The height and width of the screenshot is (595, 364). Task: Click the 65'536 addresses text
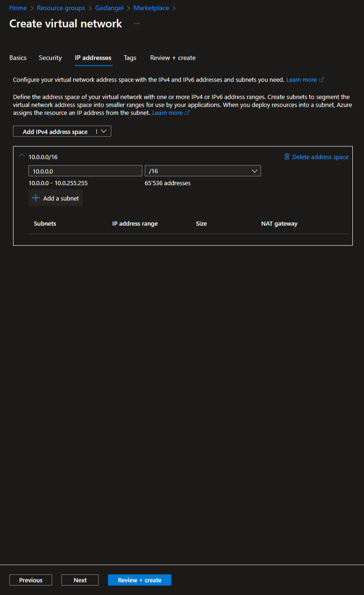pos(168,183)
